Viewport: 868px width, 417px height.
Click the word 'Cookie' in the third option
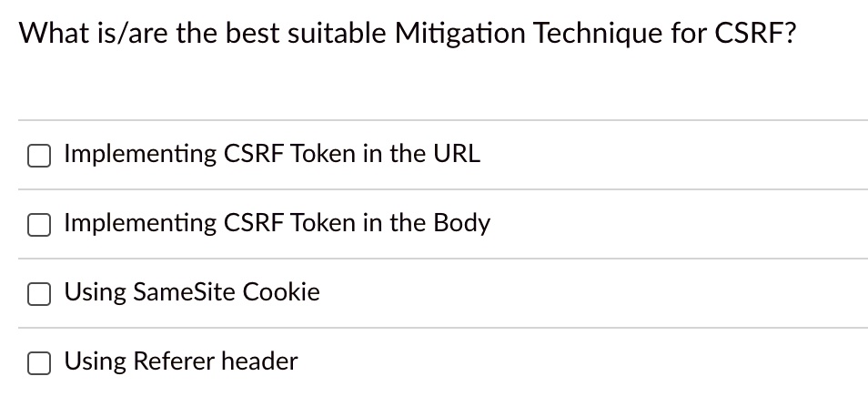(x=281, y=292)
